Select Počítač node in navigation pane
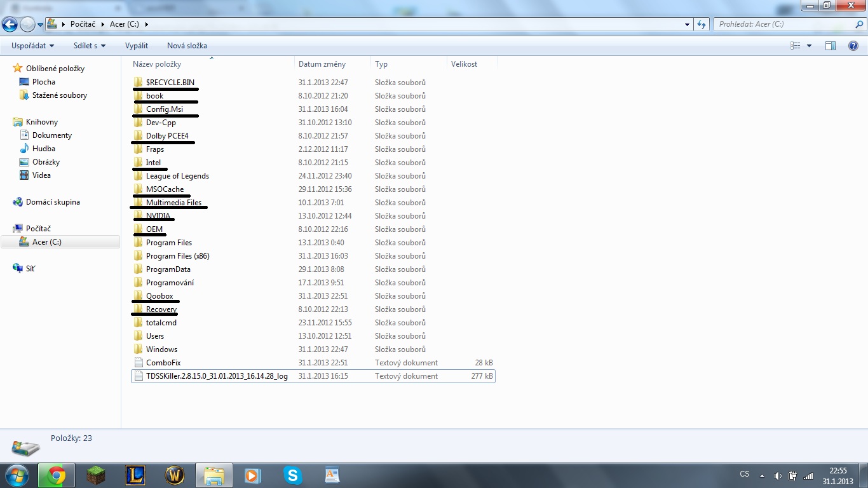 (38, 229)
